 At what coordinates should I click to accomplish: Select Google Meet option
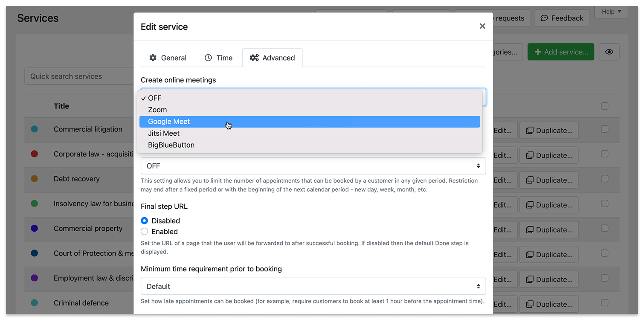coord(310,122)
